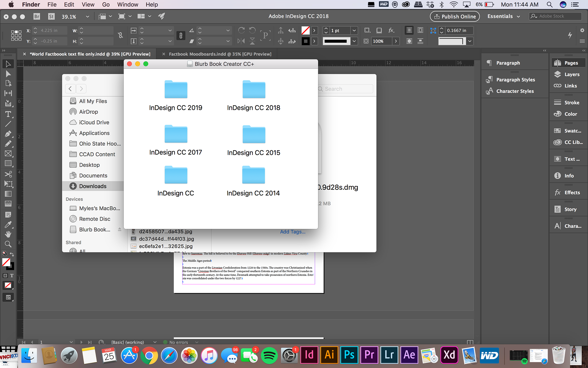Viewport: 588px width, 368px height.
Task: Select the Page tool
Action: pyautogui.click(x=8, y=83)
